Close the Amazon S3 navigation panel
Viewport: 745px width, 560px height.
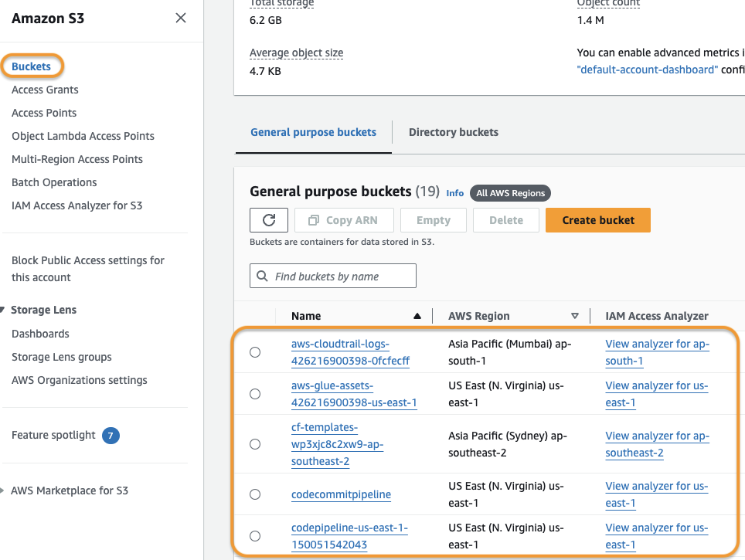click(x=181, y=18)
